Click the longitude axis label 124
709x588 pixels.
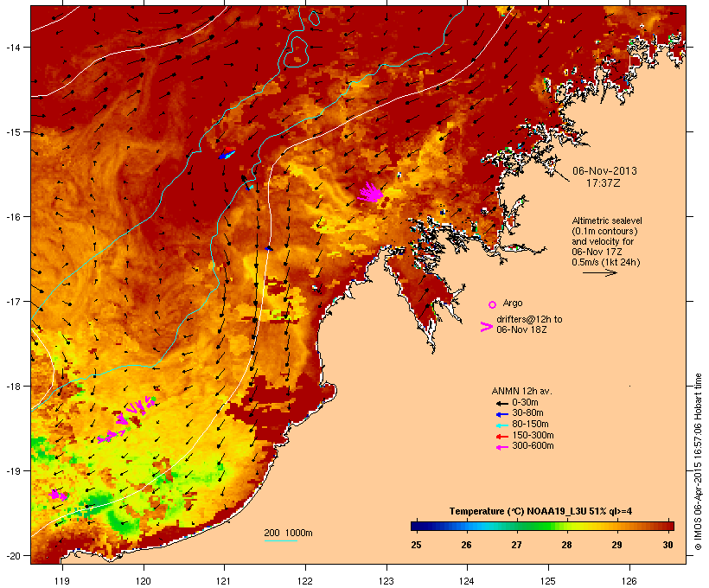(x=467, y=581)
